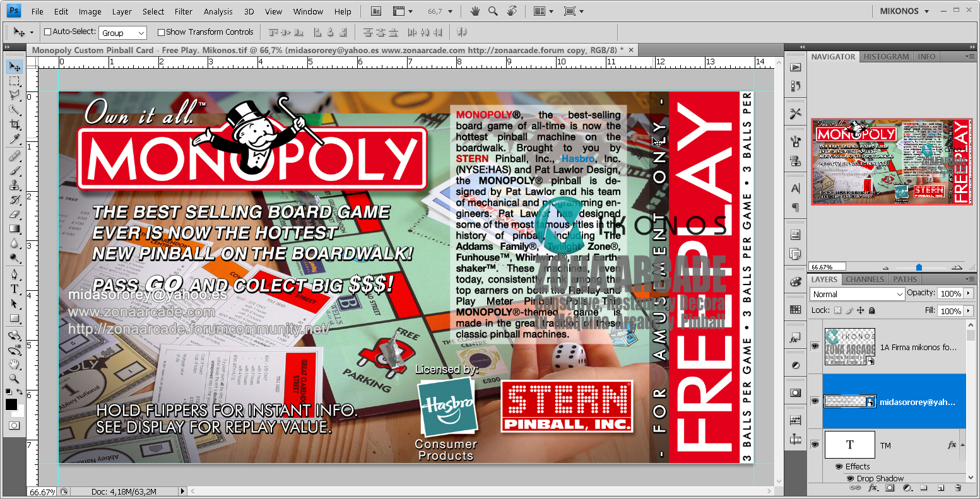Image resolution: width=980 pixels, height=499 pixels.
Task: Activate the Crop tool
Action: pos(15,125)
